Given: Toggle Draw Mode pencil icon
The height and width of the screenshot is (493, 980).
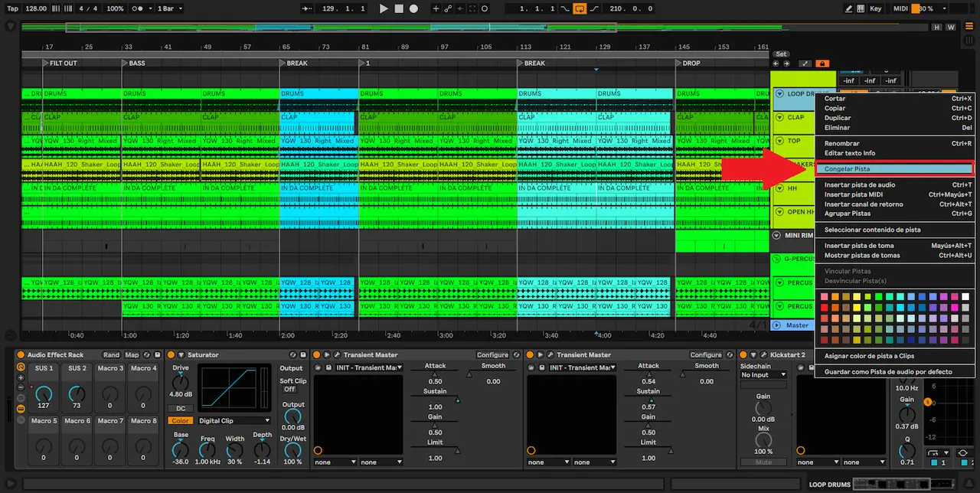Looking at the screenshot, I should [x=848, y=8].
